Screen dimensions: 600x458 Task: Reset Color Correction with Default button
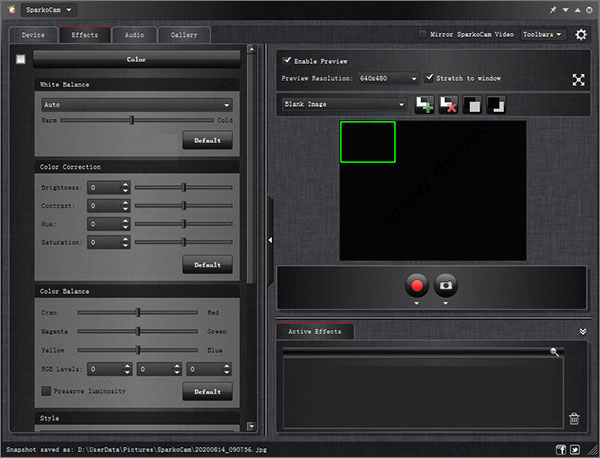pyautogui.click(x=207, y=264)
